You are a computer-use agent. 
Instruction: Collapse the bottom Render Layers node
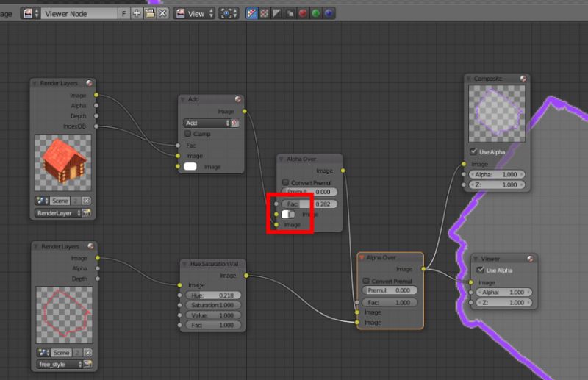[x=36, y=246]
